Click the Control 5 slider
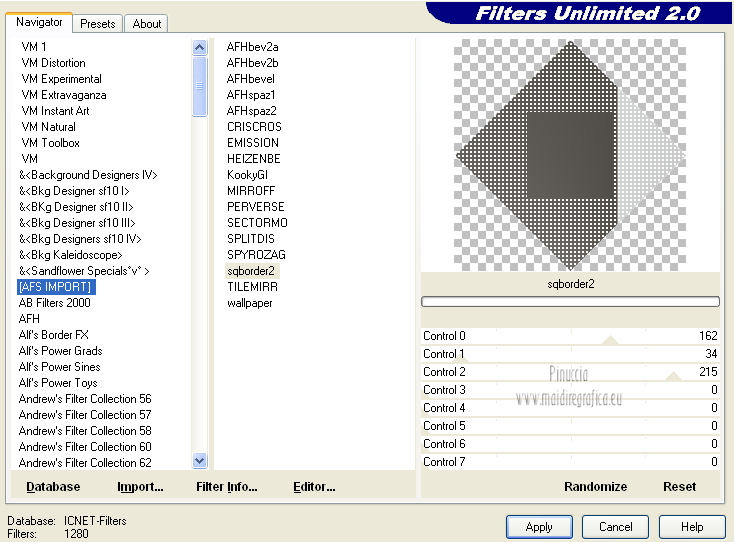 570,426
